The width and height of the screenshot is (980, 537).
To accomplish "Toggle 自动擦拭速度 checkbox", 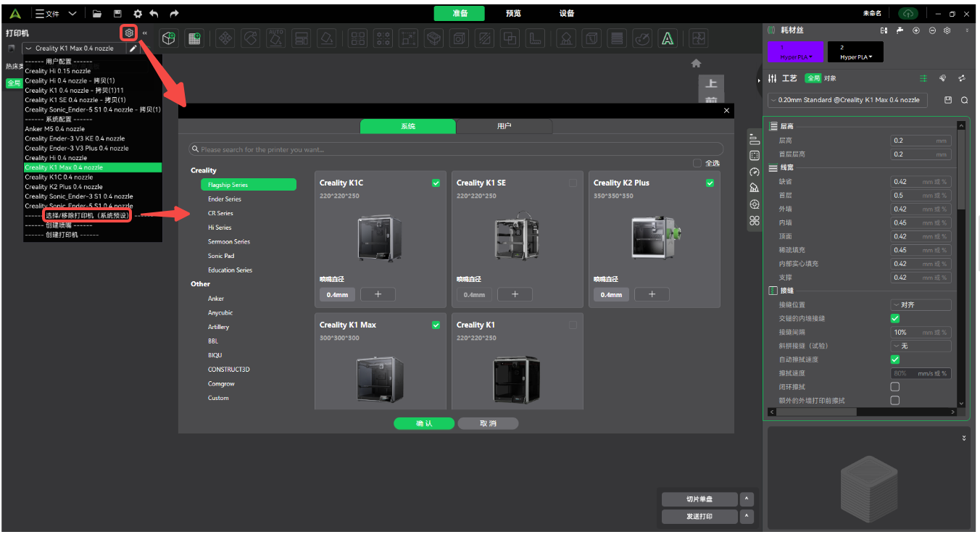I will [895, 359].
